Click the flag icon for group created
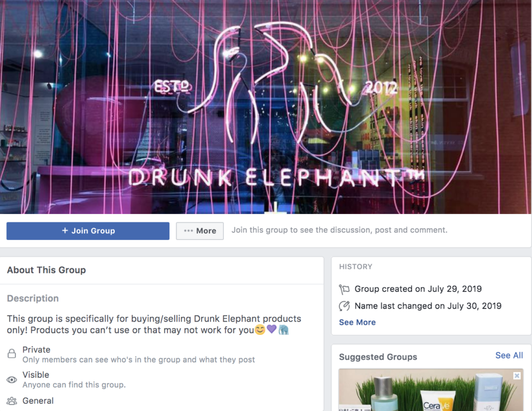Screen dimensions: 532x411 click(x=344, y=289)
